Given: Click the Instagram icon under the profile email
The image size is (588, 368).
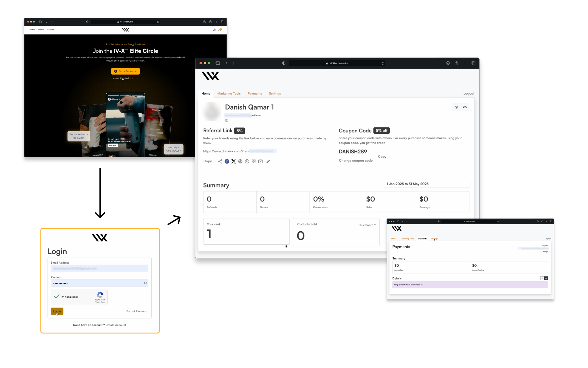Looking at the screenshot, I should tap(226, 120).
